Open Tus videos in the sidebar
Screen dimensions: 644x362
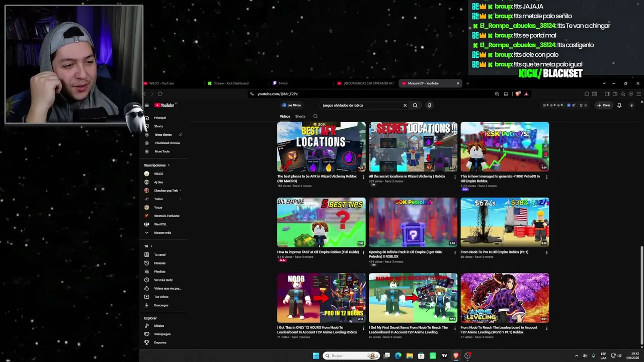tap(161, 297)
